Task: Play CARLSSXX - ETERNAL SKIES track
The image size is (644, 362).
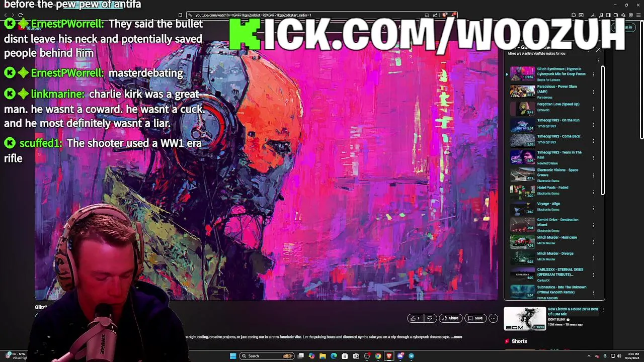Action: click(x=522, y=274)
